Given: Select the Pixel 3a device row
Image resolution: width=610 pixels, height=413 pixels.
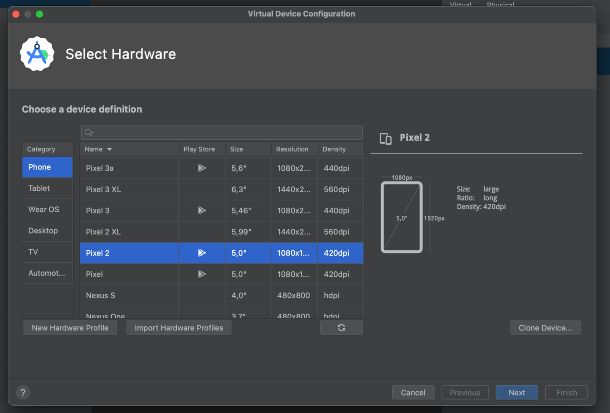Looking at the screenshot, I should tap(222, 168).
